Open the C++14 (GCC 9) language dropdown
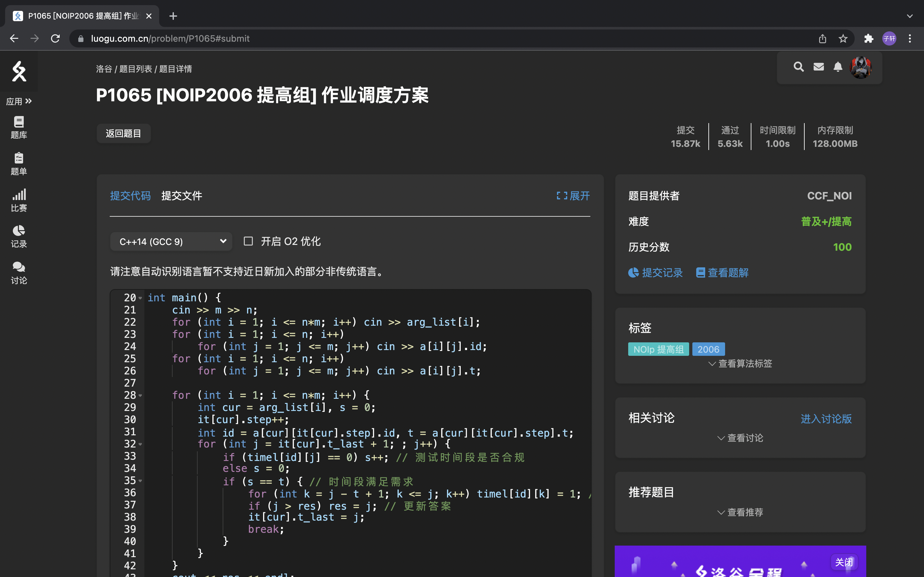 tap(171, 241)
